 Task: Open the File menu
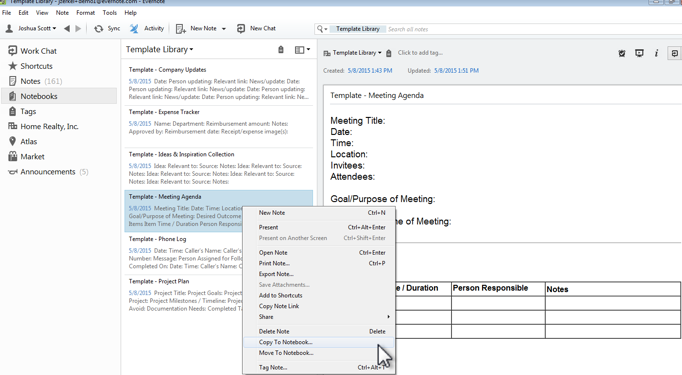tap(7, 13)
